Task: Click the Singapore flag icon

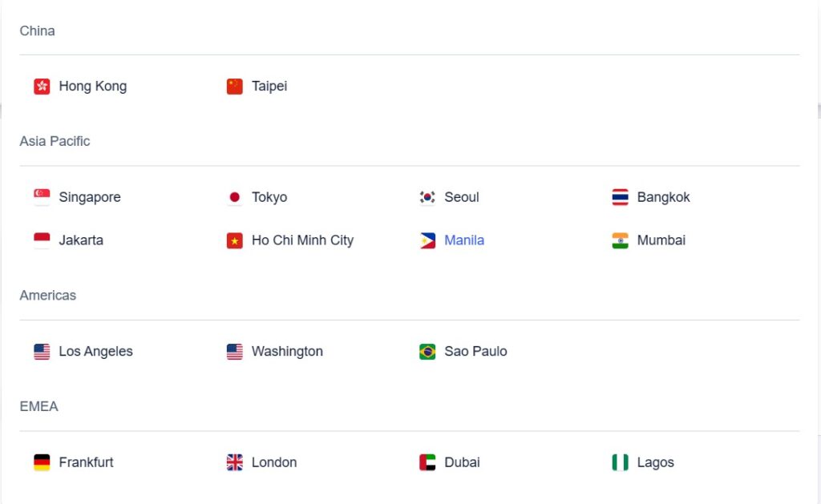Action: click(x=42, y=197)
